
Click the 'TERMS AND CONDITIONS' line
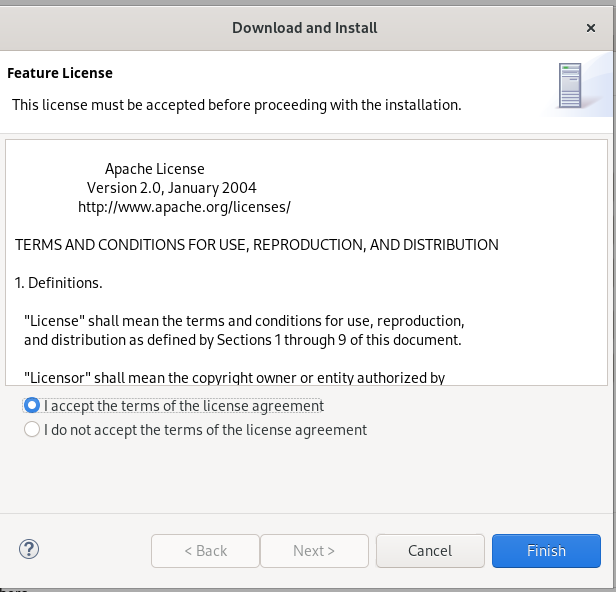pyautogui.click(x=257, y=245)
